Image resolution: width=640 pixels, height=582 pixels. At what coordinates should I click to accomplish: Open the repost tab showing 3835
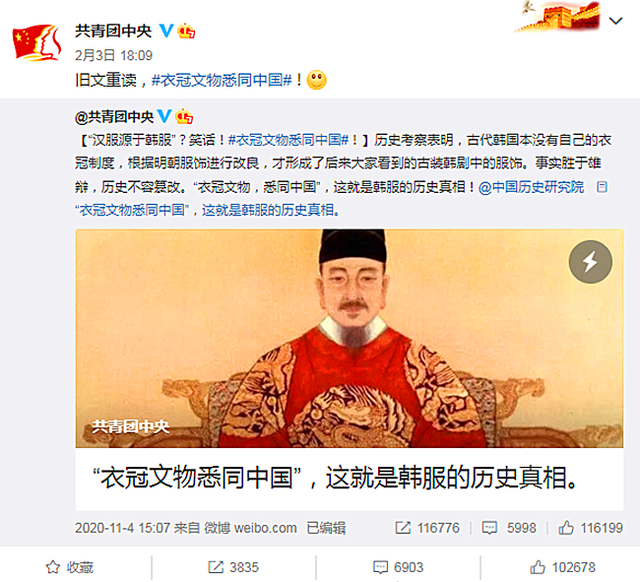pyautogui.click(x=233, y=567)
